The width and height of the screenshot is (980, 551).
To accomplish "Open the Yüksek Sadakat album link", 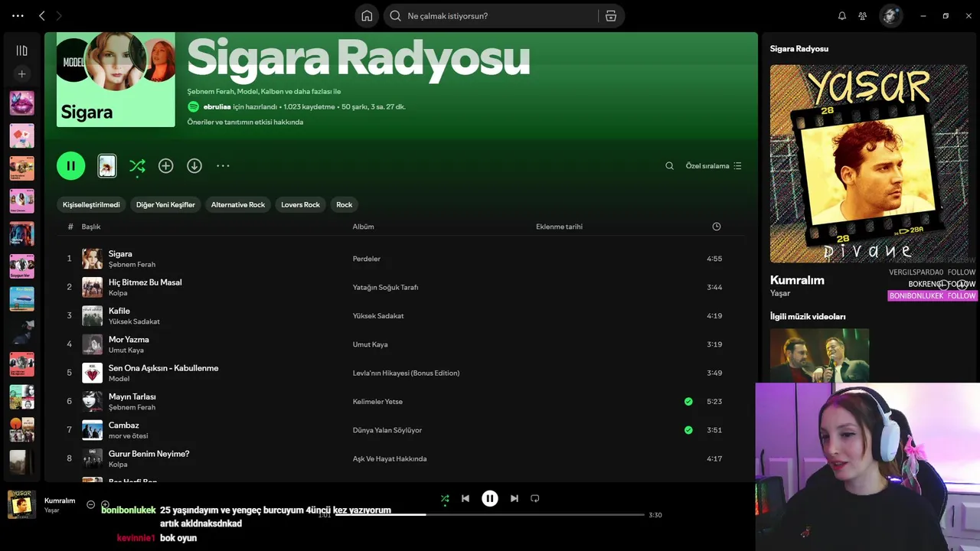I will pyautogui.click(x=378, y=316).
